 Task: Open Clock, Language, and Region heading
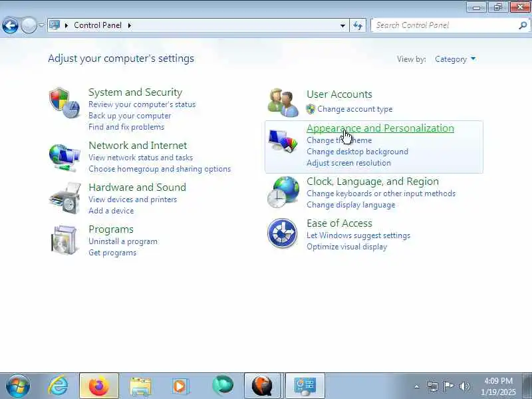pos(372,182)
